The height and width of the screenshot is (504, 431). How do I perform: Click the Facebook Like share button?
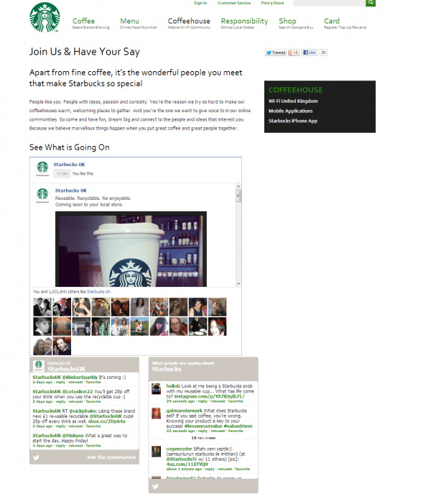coord(310,52)
